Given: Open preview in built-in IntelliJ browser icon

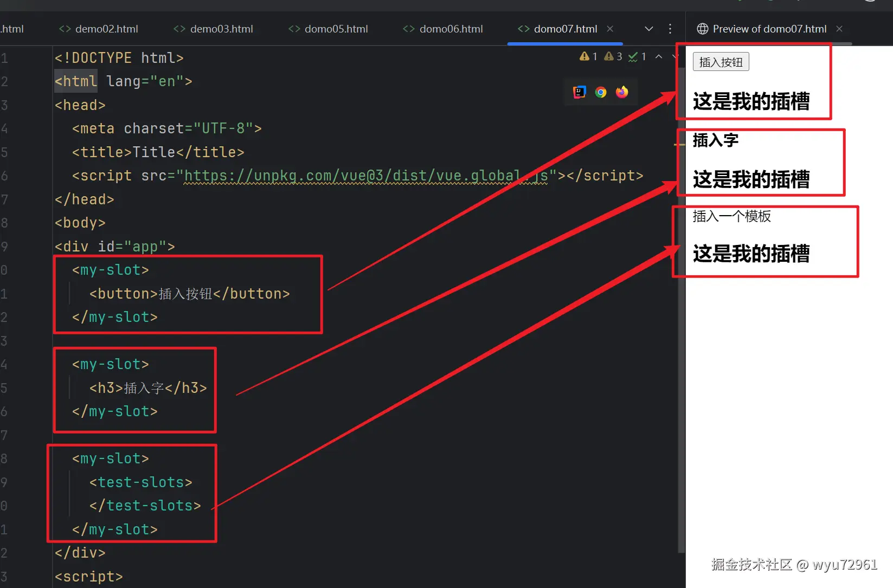Looking at the screenshot, I should [x=580, y=92].
